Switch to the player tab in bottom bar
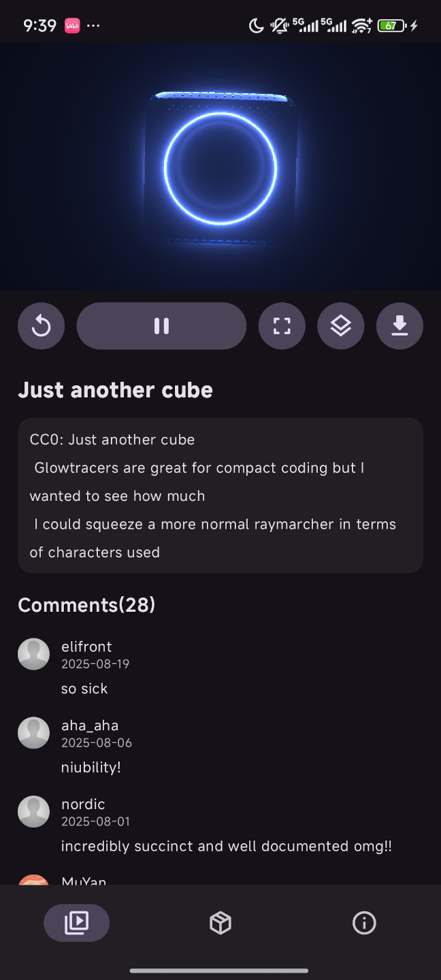441x980 pixels. point(76,923)
